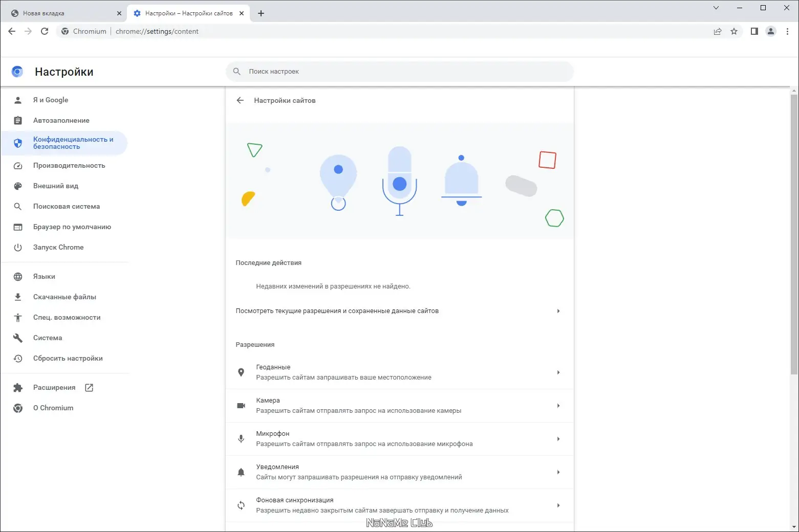The height and width of the screenshot is (532, 799).
Task: Click the power icon next to Запуск Chrome
Action: 18,247
